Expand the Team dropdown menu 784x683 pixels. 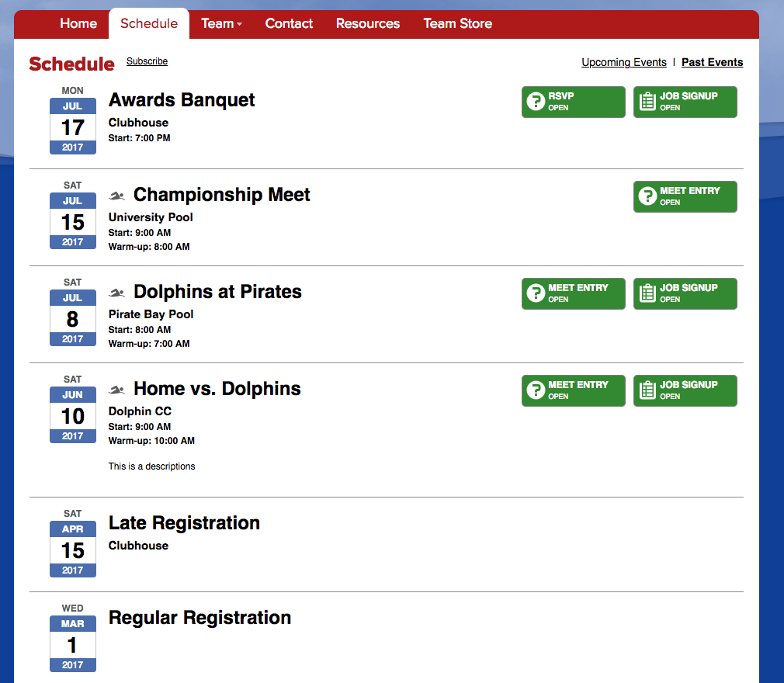(x=221, y=23)
